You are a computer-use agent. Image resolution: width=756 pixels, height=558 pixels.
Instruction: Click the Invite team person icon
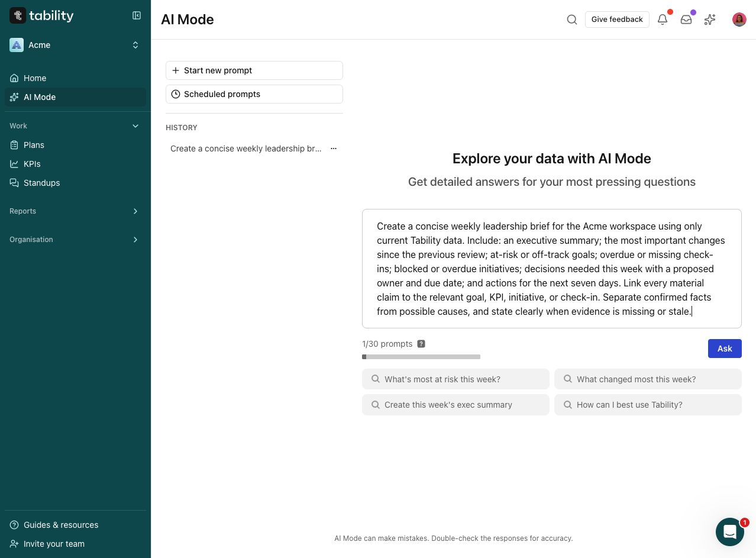coord(14,544)
